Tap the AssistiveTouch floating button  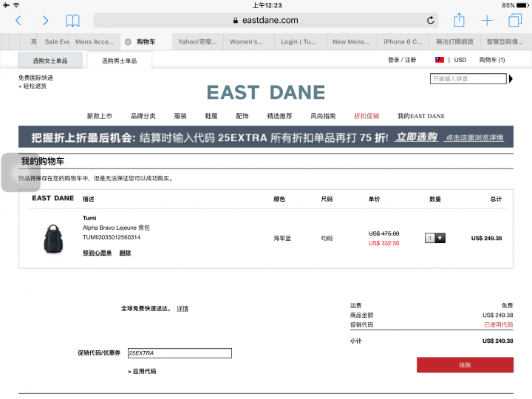tap(21, 172)
